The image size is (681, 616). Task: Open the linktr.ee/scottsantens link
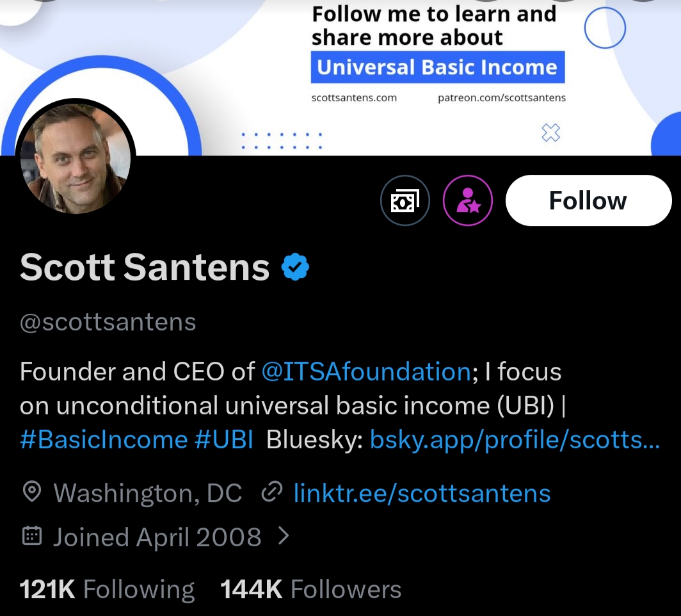pyautogui.click(x=422, y=493)
